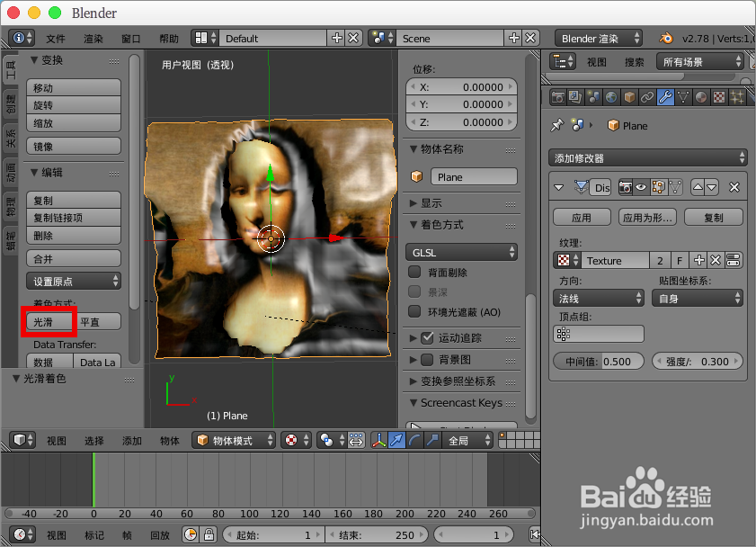
Task: Open the 帮助 menu
Action: [x=169, y=39]
